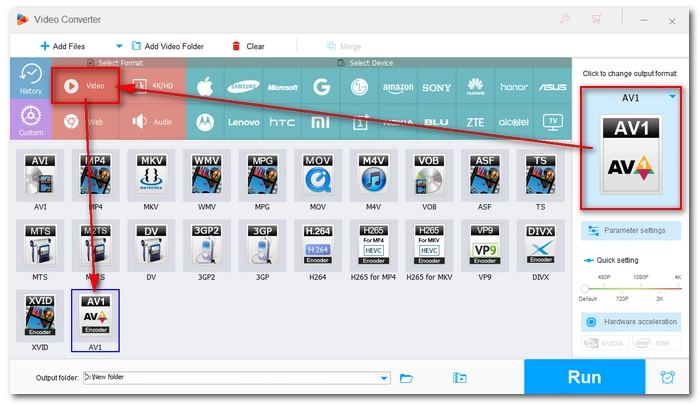
Task: Switch to the Audio format tab
Action: [x=152, y=122]
